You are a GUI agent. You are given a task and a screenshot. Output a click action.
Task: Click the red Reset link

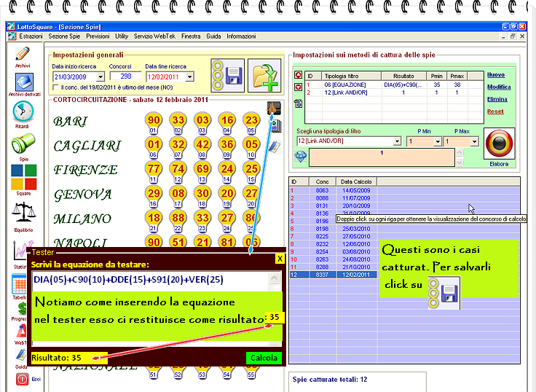tap(495, 111)
